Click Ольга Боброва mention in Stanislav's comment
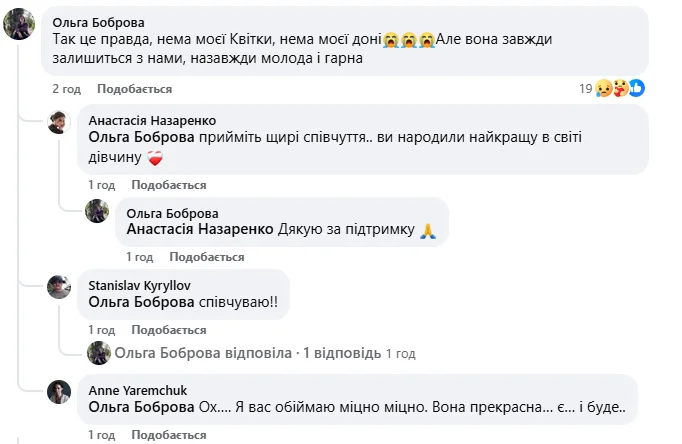This screenshot has width=682, height=444. 141,301
